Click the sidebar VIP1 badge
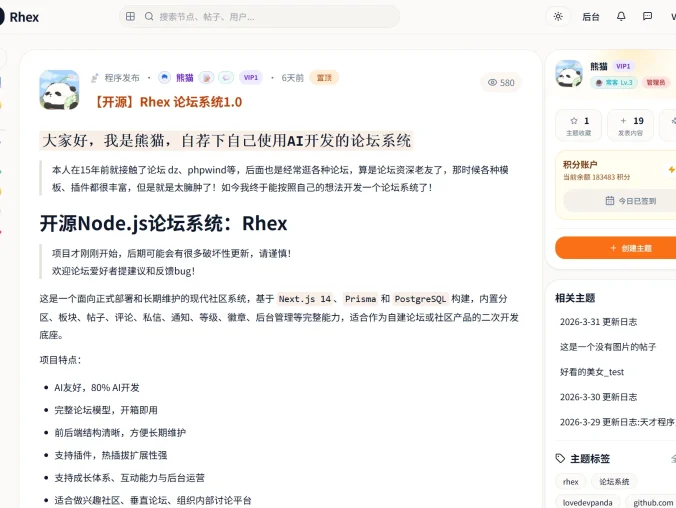676x508 pixels. (623, 66)
